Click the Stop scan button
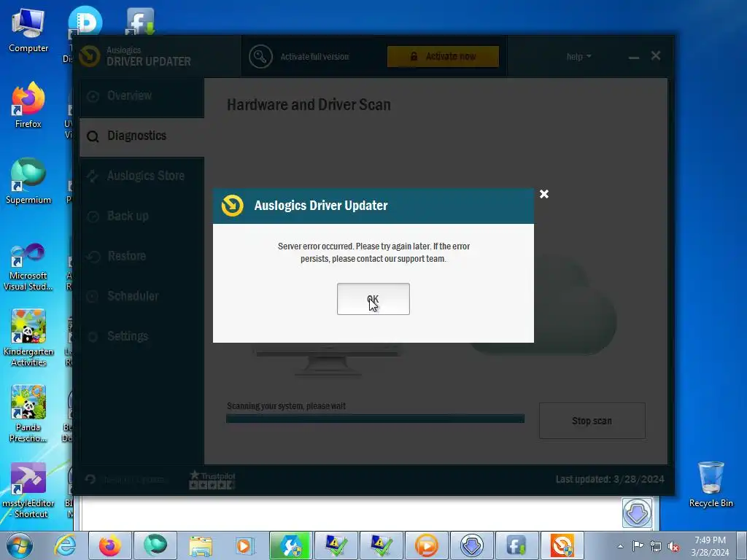 coord(592,421)
